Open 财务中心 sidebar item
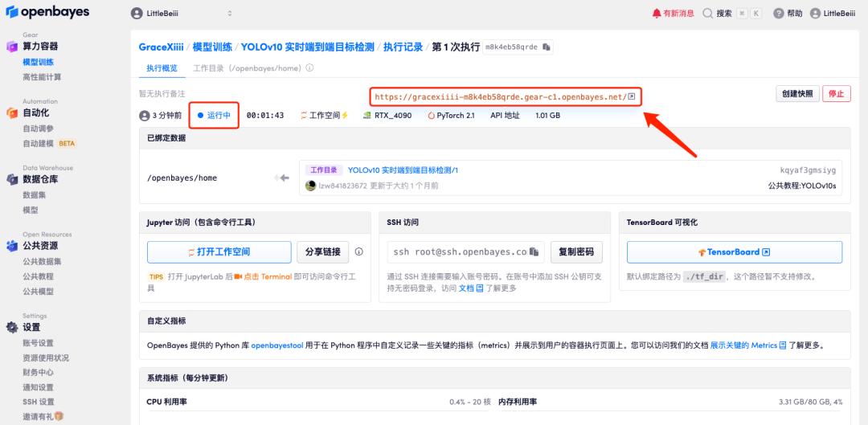 click(x=39, y=373)
